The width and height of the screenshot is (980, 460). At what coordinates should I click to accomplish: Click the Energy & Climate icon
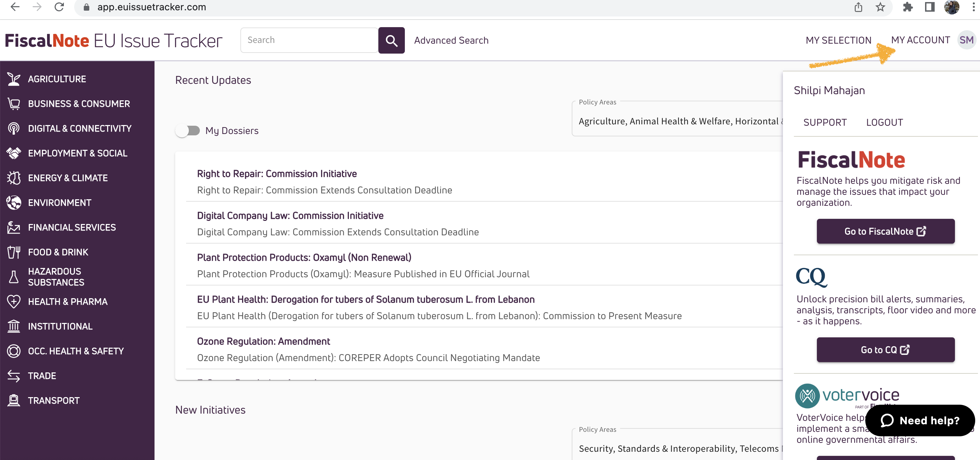(x=14, y=178)
